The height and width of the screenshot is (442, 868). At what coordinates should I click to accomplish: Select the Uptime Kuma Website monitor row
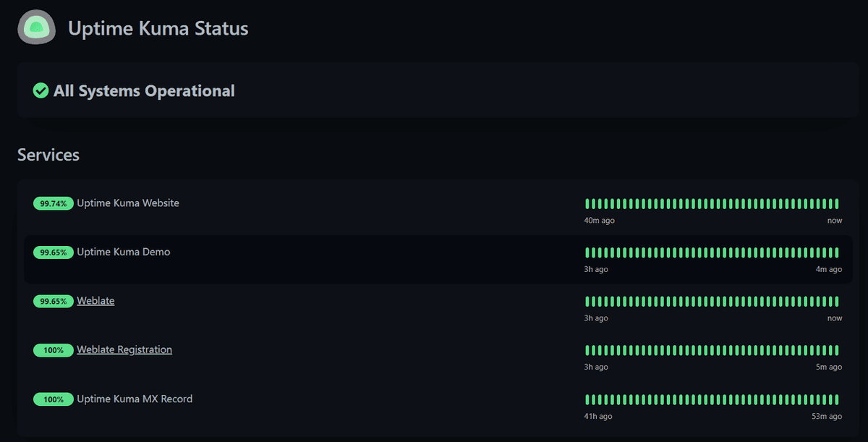coord(289,203)
